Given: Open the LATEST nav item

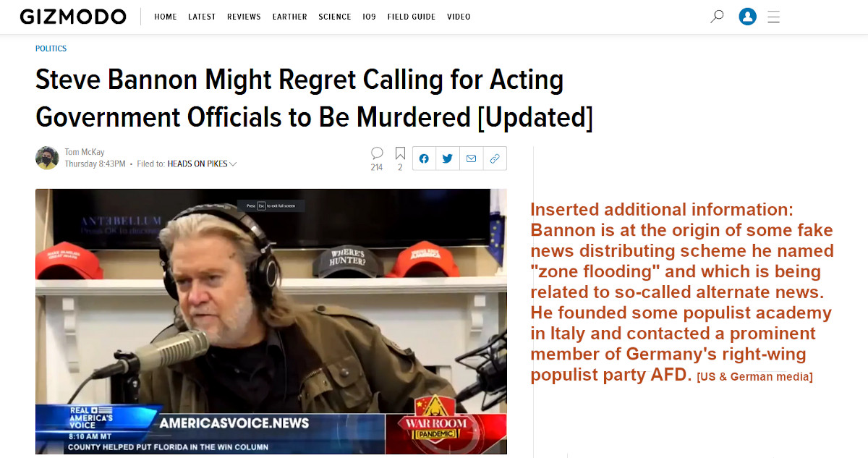Looking at the screenshot, I should tap(202, 17).
